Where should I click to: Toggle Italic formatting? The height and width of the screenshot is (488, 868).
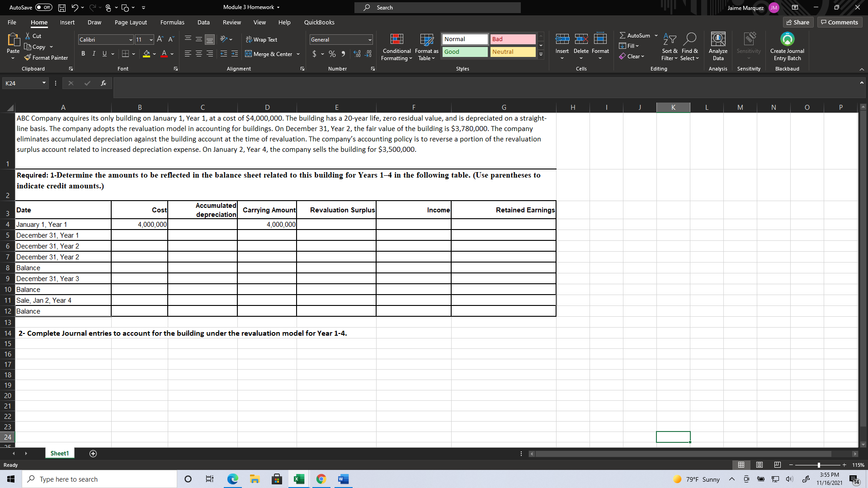[x=94, y=53]
